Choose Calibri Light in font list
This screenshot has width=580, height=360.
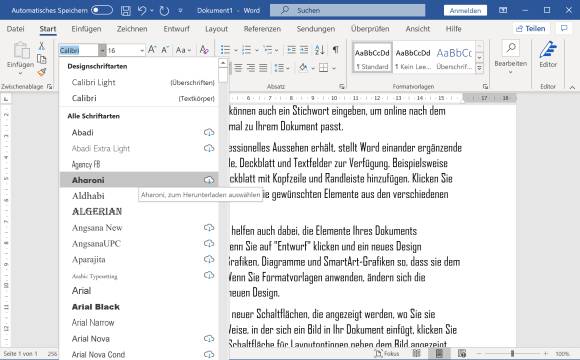pyautogui.click(x=139, y=83)
